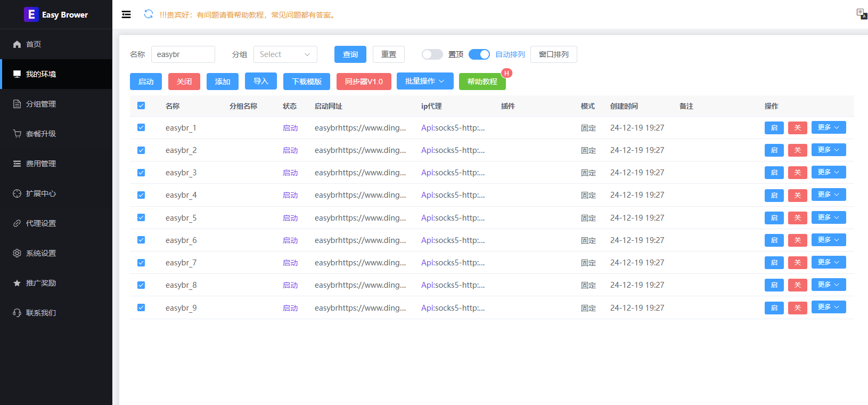Viewport: 868px width, 405px height.
Task: Open 扩展中心 in the sidebar
Action: (56, 193)
